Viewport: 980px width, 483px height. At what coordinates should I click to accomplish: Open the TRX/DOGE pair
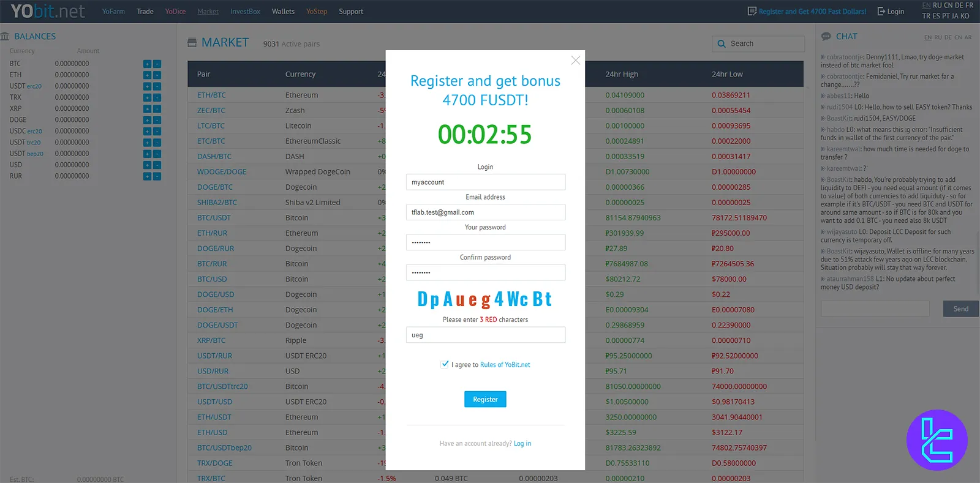point(215,463)
